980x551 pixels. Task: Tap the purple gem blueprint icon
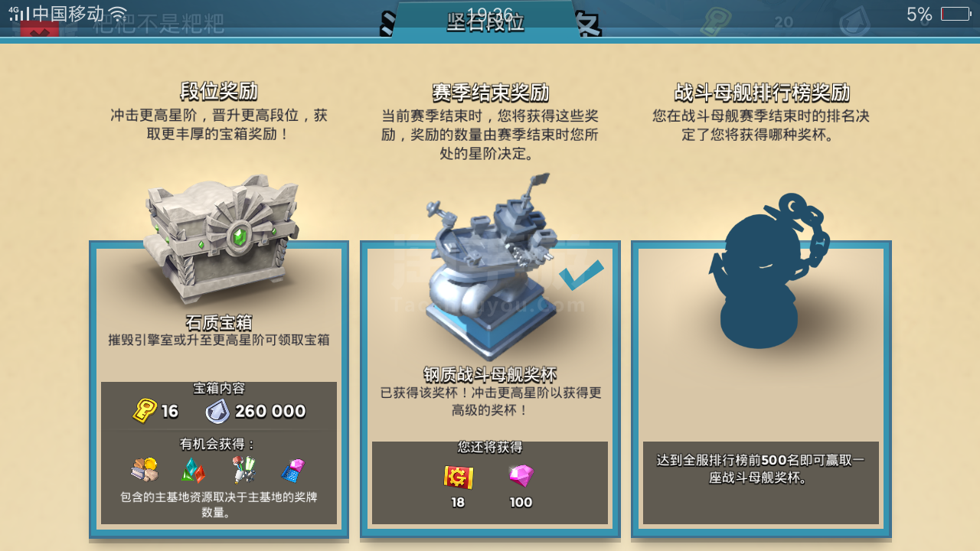point(292,470)
